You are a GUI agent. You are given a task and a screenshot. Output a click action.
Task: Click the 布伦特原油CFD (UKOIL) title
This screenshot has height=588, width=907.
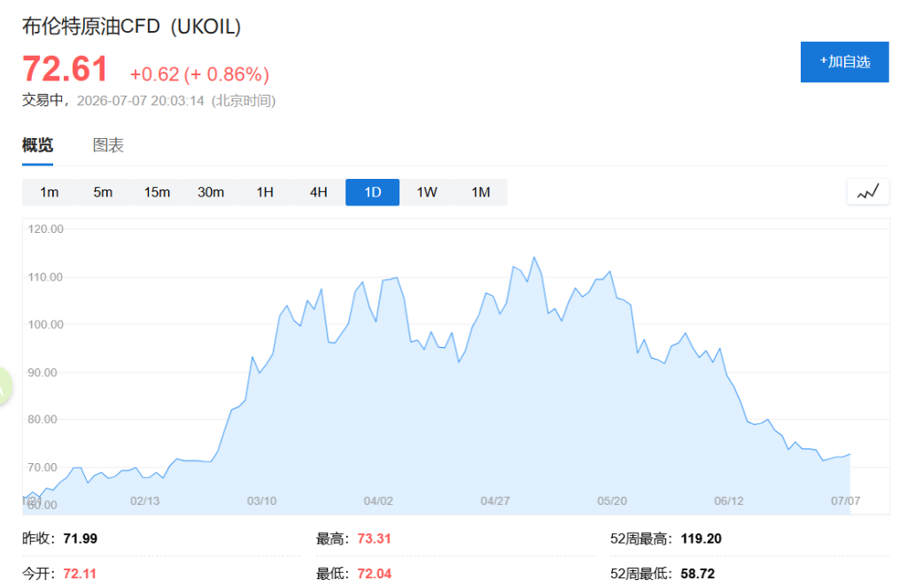point(131,27)
